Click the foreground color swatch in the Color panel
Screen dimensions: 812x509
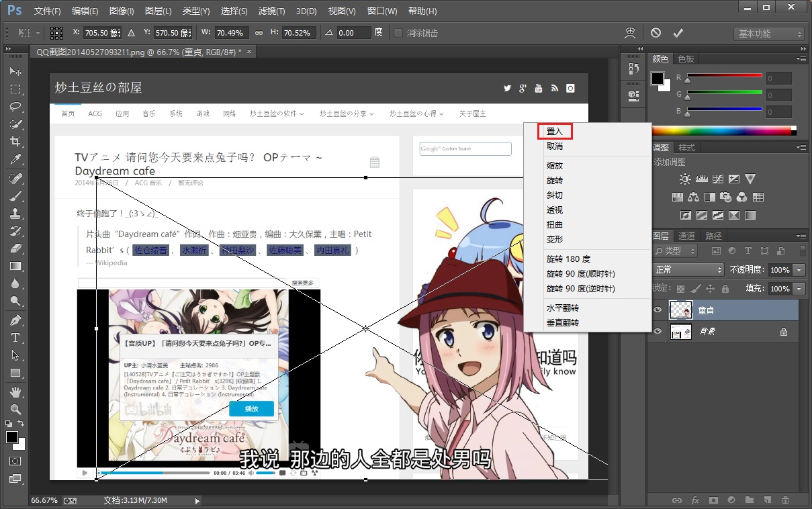(658, 79)
